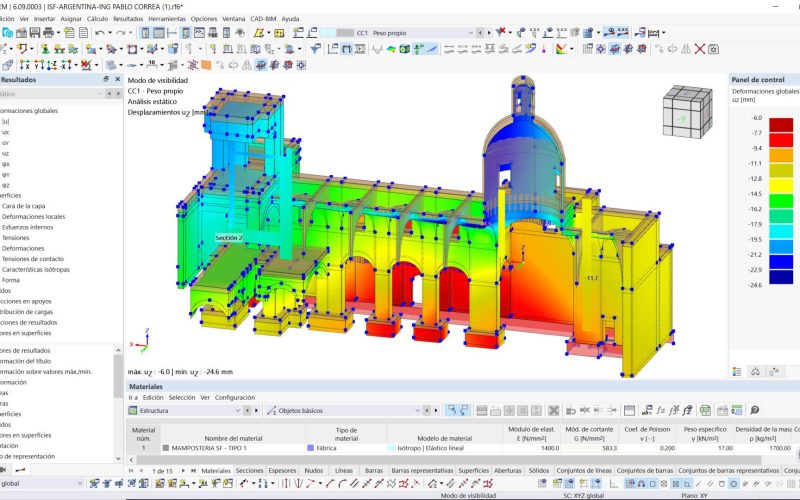Switch to the Secciones tab
The image size is (800, 500).
[x=249, y=470]
